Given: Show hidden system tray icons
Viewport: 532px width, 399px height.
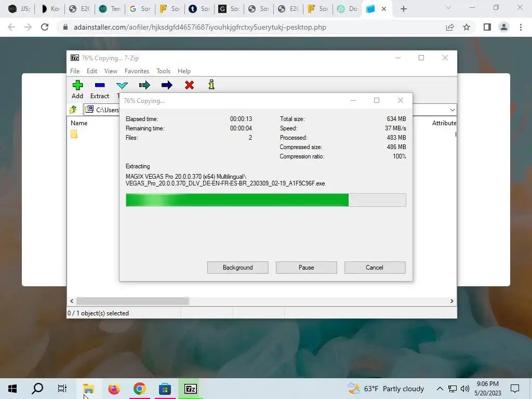Looking at the screenshot, I should [440, 389].
